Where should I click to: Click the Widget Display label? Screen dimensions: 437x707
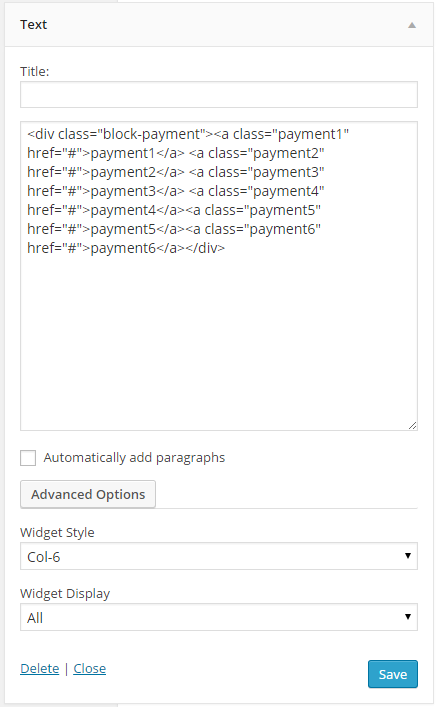[65, 593]
